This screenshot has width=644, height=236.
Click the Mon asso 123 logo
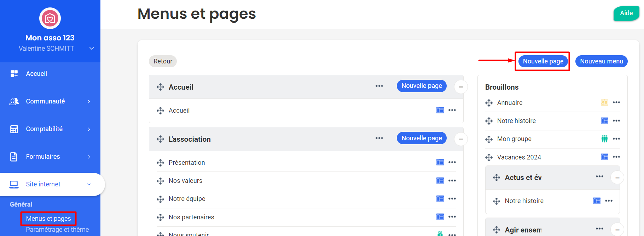click(x=50, y=18)
